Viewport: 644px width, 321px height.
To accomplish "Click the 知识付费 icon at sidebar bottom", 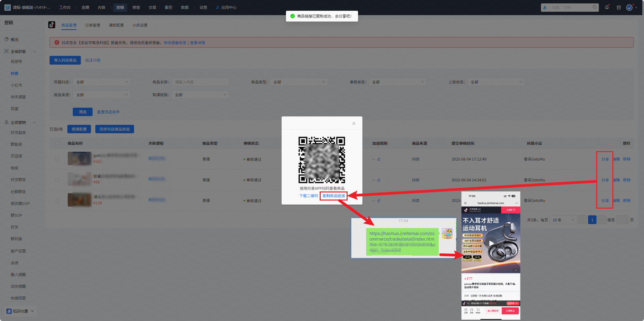I will 9,311.
